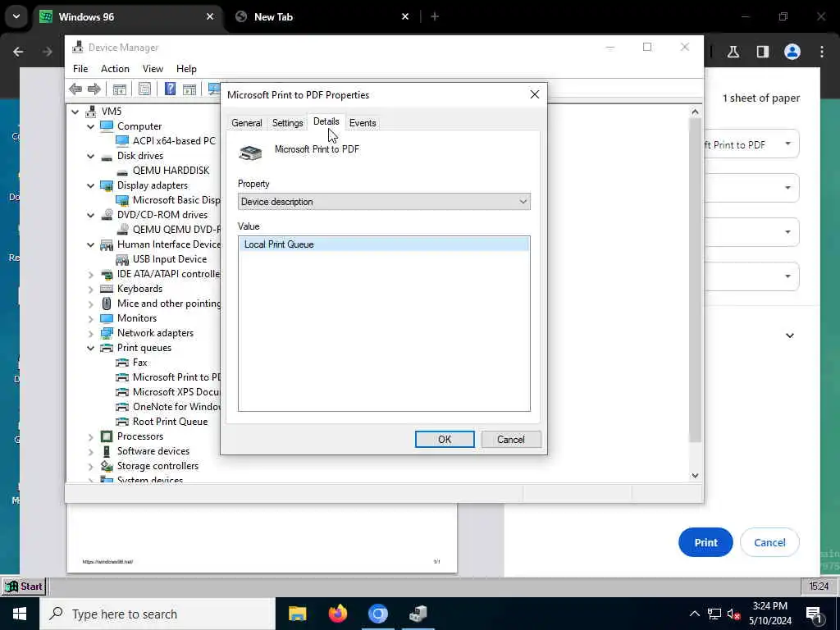Image resolution: width=840 pixels, height=630 pixels.
Task: Collapse the Print queues node
Action: coord(90,348)
